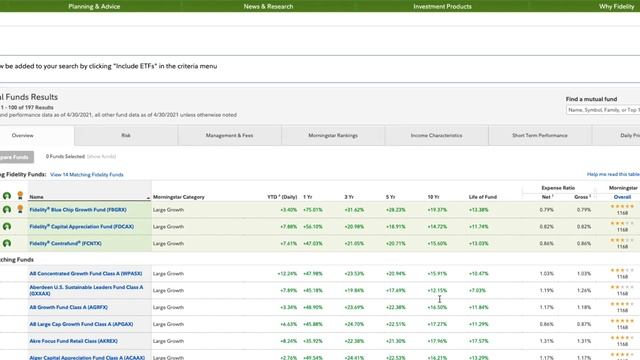
Task: Click the green icon beside Fidelity Contrafund
Action: (x=7, y=243)
